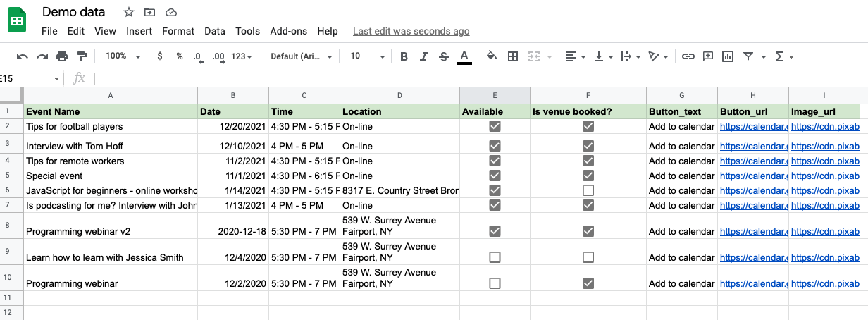Check venue booked for JavaScript for beginners
This screenshot has height=320, width=868.
588,190
